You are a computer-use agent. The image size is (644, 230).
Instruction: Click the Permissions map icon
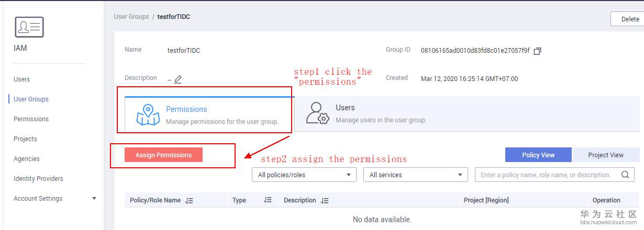[x=148, y=114]
